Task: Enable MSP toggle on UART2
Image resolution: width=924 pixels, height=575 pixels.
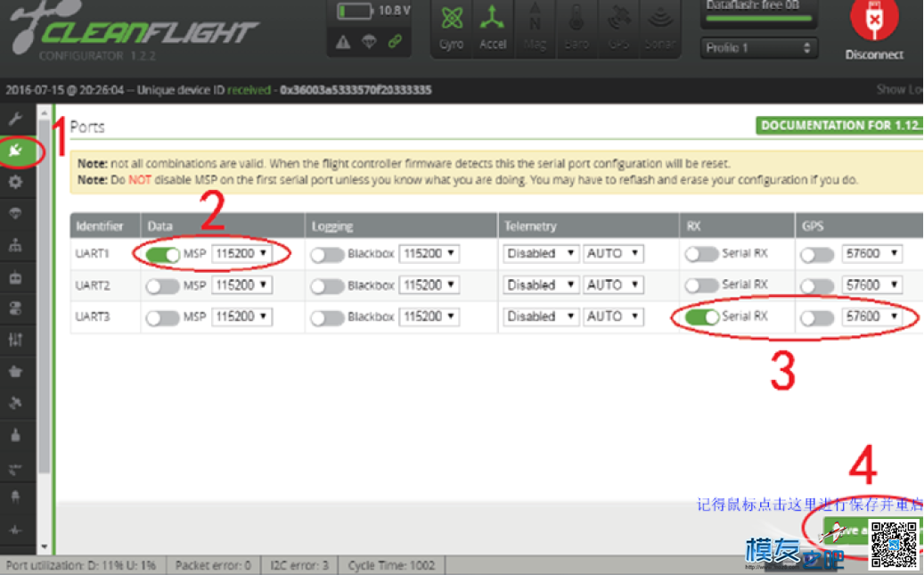Action: coord(163,286)
